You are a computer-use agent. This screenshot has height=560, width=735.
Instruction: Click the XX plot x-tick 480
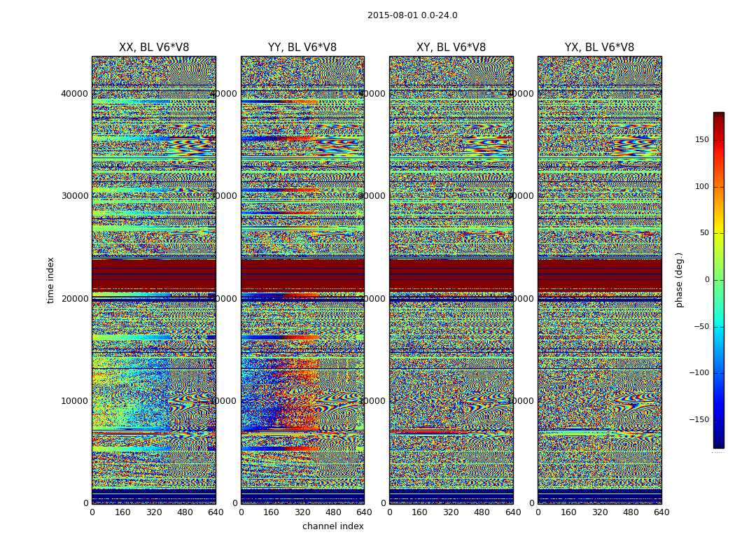click(x=185, y=512)
